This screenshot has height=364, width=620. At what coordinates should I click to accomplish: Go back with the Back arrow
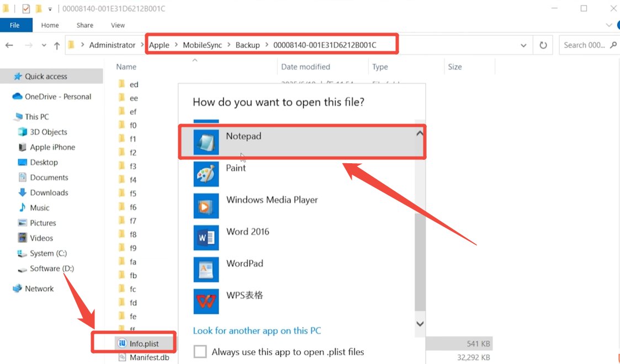pyautogui.click(x=9, y=45)
